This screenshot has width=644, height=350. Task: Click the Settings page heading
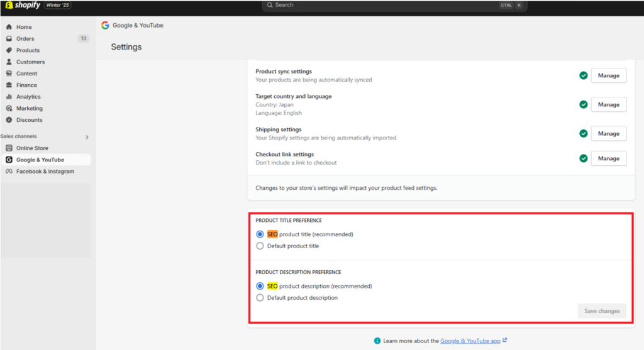pos(126,46)
